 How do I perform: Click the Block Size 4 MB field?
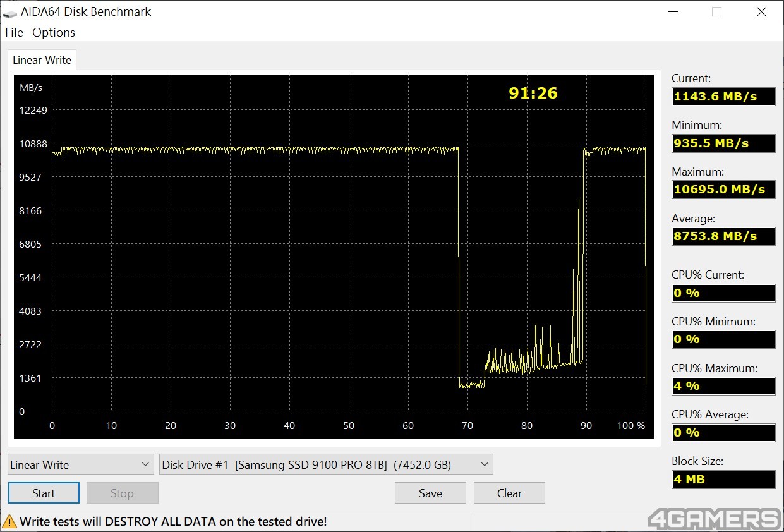coord(723,479)
